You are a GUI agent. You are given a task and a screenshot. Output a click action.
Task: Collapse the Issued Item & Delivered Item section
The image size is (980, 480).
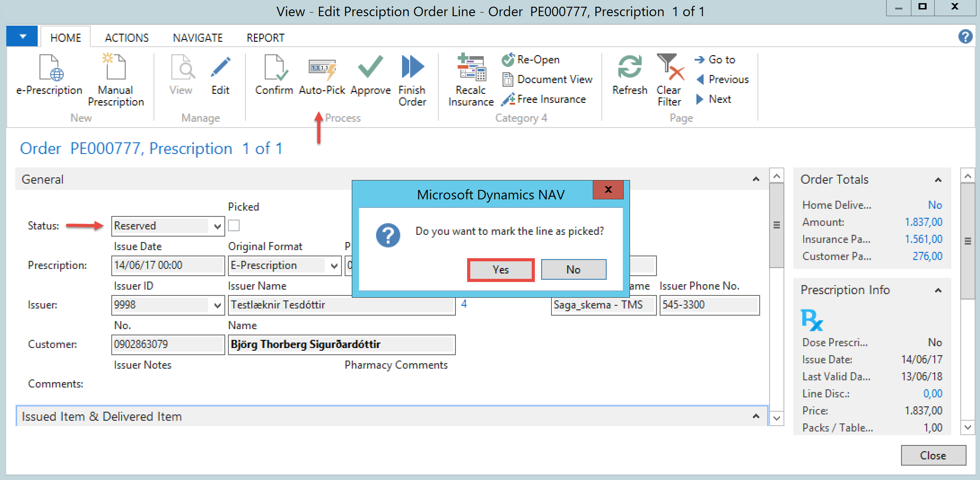point(756,417)
